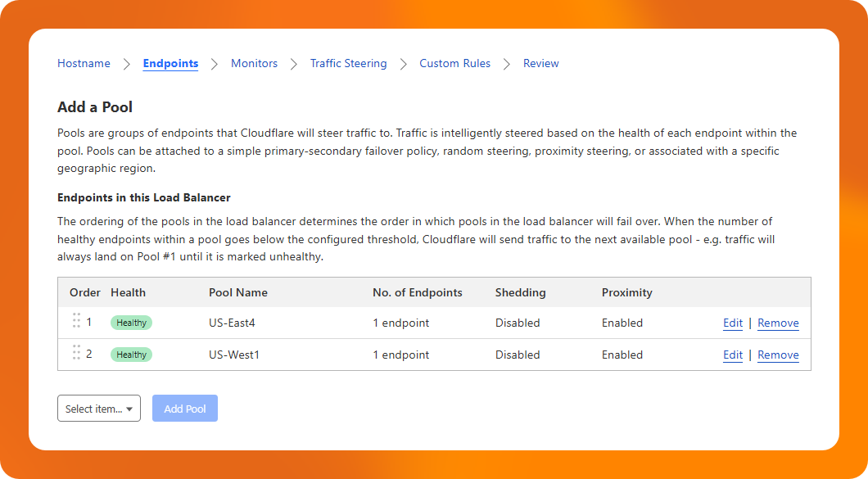Click the chevron between Custom Rules and Review
Image resolution: width=868 pixels, height=479 pixels.
point(507,64)
